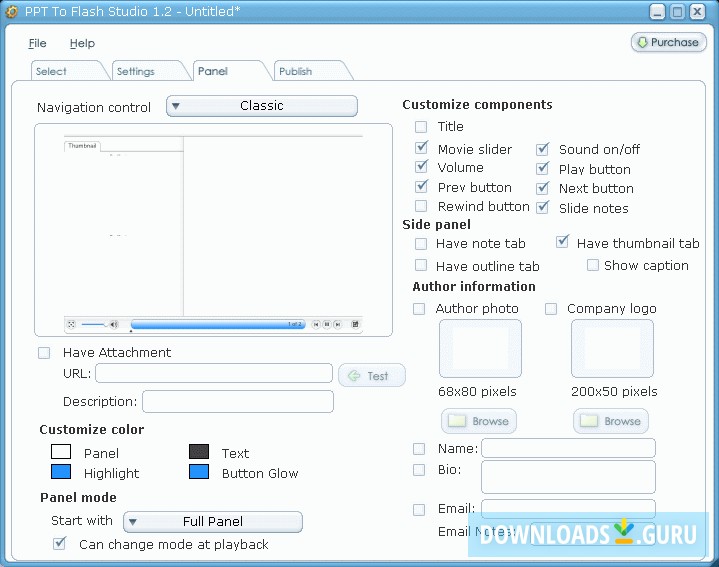Viewport: 719px width, 567px height.
Task: Enable the Company logo checkbox
Action: point(551,309)
